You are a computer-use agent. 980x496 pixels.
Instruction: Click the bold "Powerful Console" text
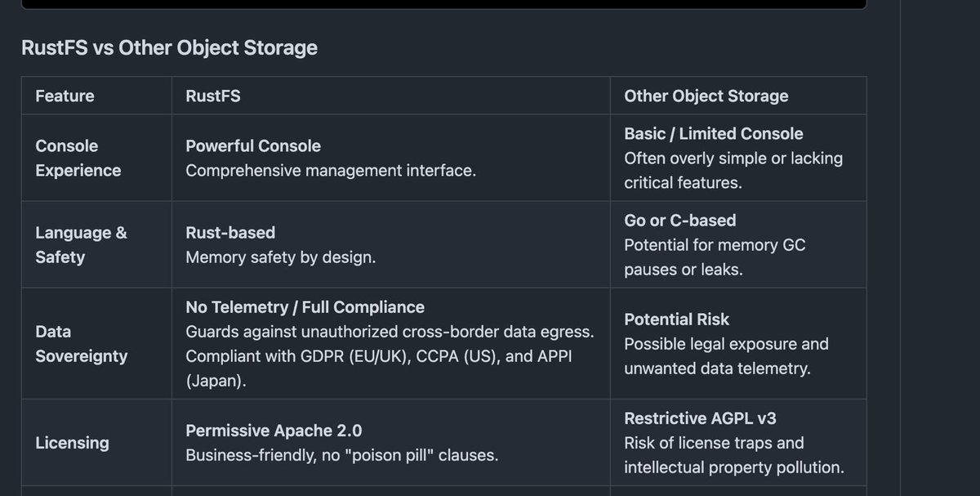click(252, 145)
